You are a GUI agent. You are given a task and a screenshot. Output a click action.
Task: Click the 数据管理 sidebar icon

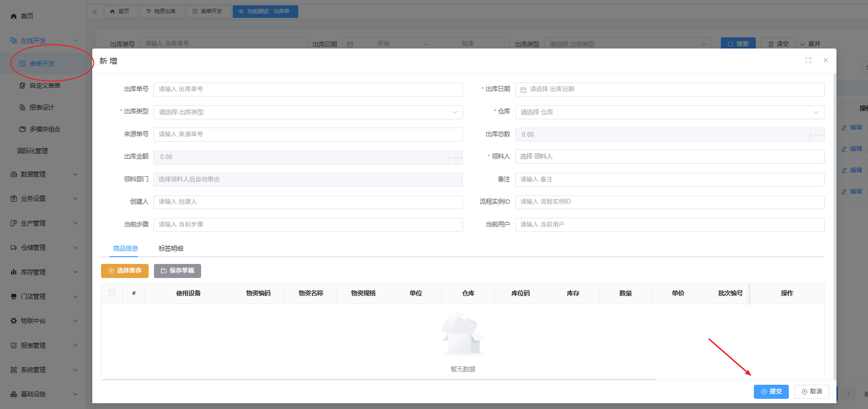tap(14, 174)
